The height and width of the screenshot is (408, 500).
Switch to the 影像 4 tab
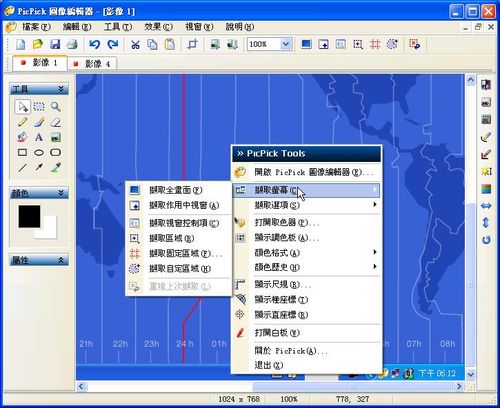coord(92,64)
